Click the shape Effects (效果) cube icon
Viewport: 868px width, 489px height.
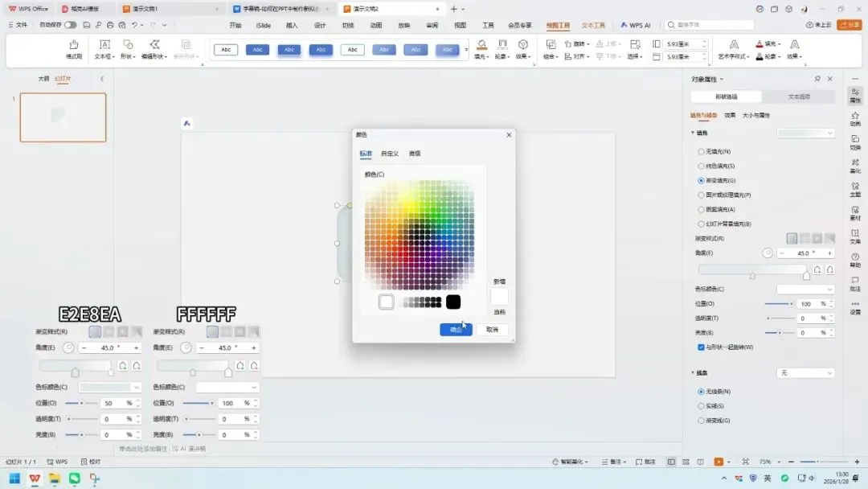tap(522, 45)
